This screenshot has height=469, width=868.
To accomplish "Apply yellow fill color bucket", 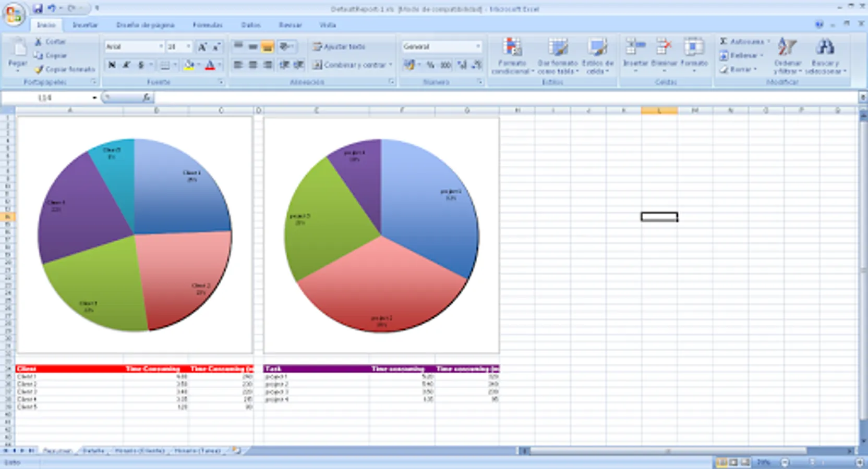I will tap(188, 65).
